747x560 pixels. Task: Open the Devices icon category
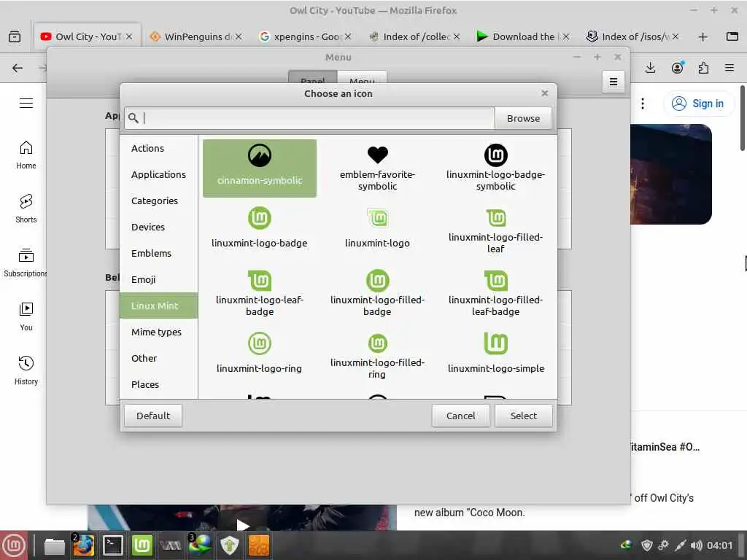pos(158,227)
